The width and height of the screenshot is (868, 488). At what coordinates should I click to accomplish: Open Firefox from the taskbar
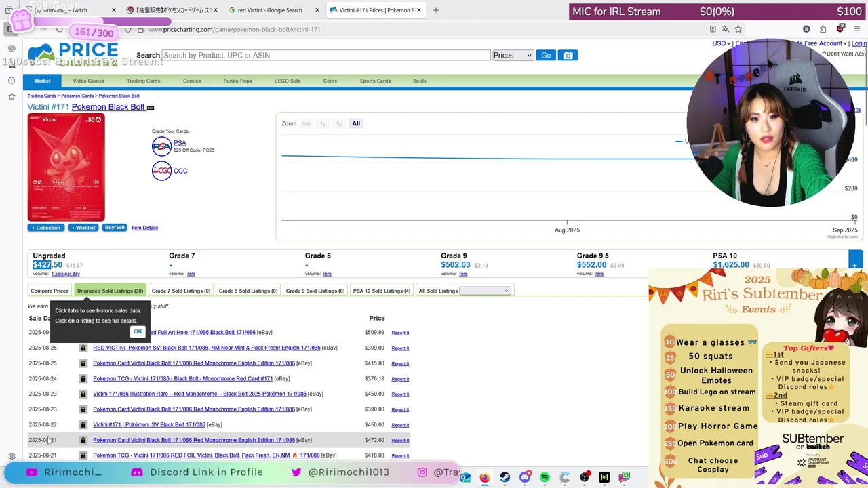click(484, 477)
